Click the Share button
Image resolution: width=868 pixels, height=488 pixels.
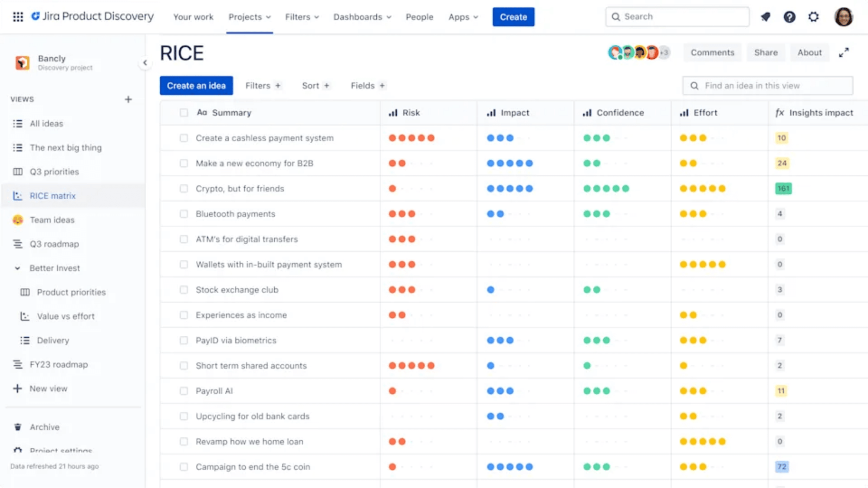pyautogui.click(x=766, y=52)
